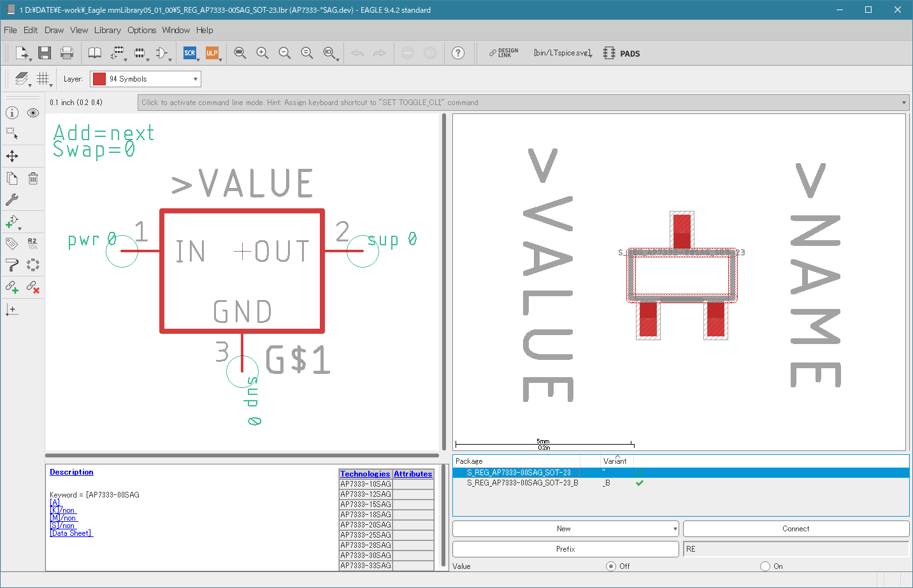Select the Delete trash tool

coord(33,178)
